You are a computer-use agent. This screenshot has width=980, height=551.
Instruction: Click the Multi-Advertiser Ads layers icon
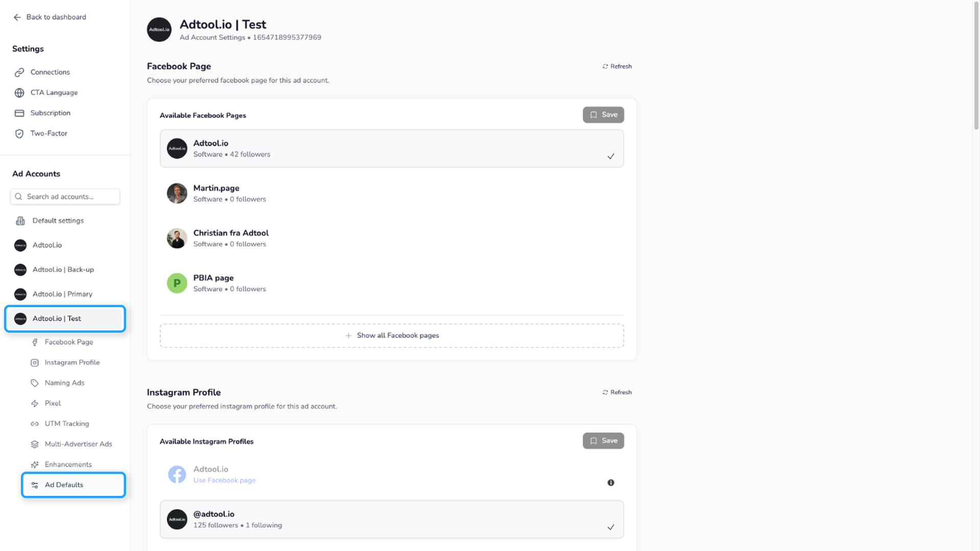(x=35, y=444)
